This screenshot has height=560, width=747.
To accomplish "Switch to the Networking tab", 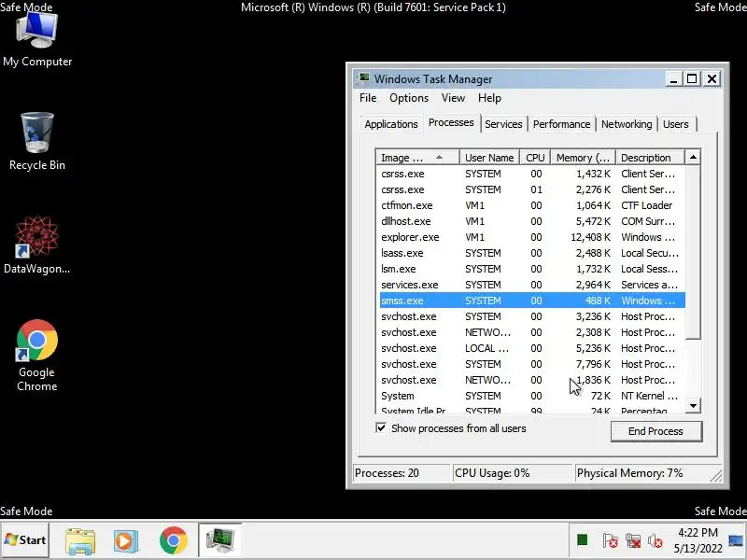I will pos(627,124).
